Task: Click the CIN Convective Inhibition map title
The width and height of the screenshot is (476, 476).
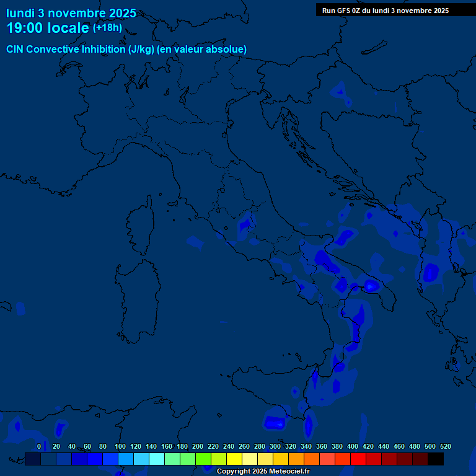Action: 126,49
